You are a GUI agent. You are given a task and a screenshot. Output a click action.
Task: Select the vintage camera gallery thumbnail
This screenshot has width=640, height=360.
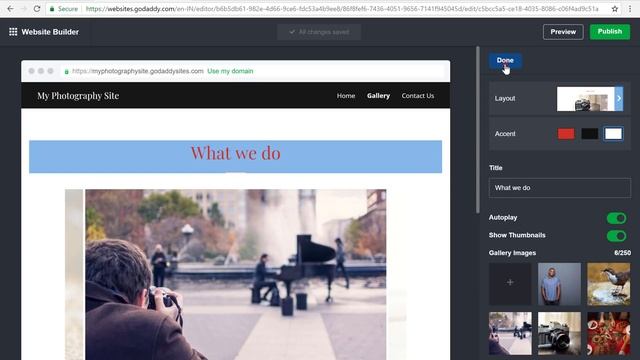click(559, 333)
